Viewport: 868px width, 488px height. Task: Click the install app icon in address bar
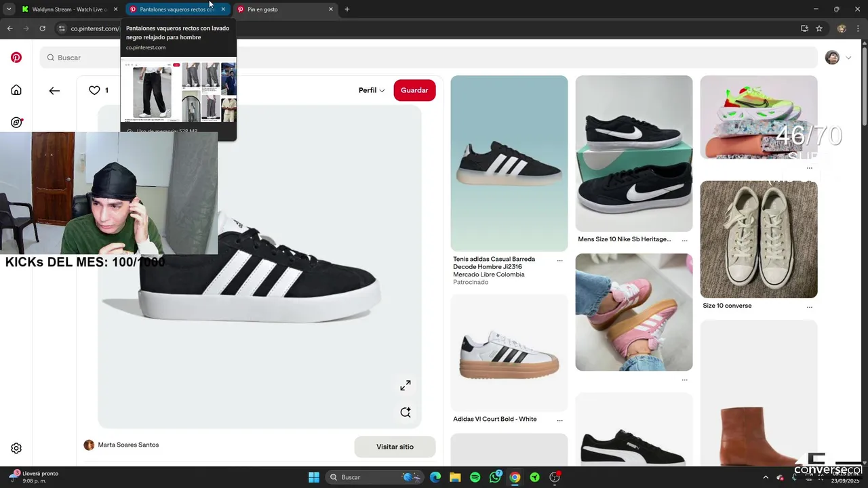click(804, 28)
